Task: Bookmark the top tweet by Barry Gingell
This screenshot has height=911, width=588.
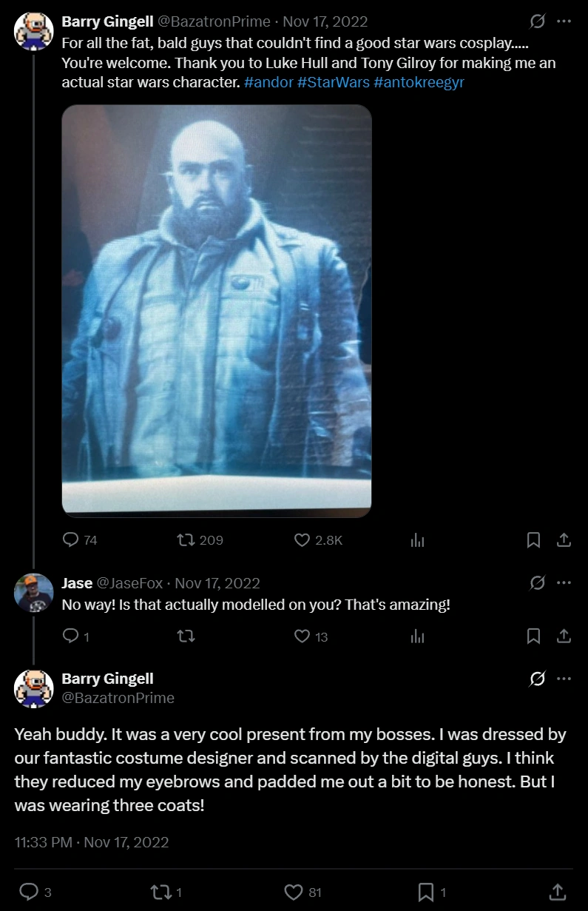Action: (x=533, y=540)
